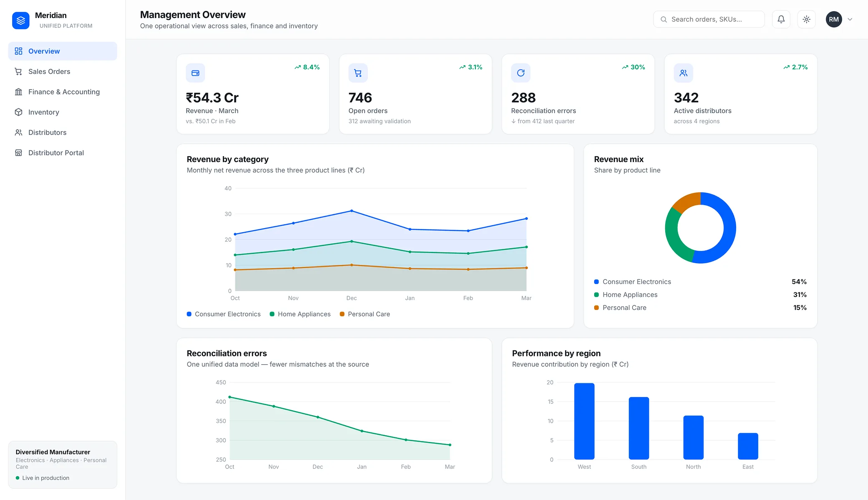Click the open orders cart icon
The width and height of the screenshot is (868, 500).
(x=358, y=73)
